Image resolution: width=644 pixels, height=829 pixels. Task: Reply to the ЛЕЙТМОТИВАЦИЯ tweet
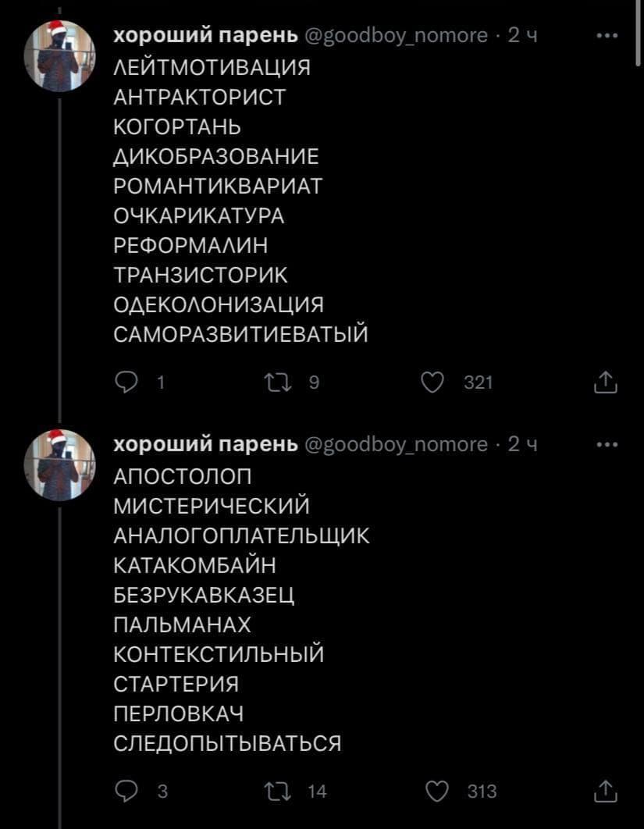point(126,382)
